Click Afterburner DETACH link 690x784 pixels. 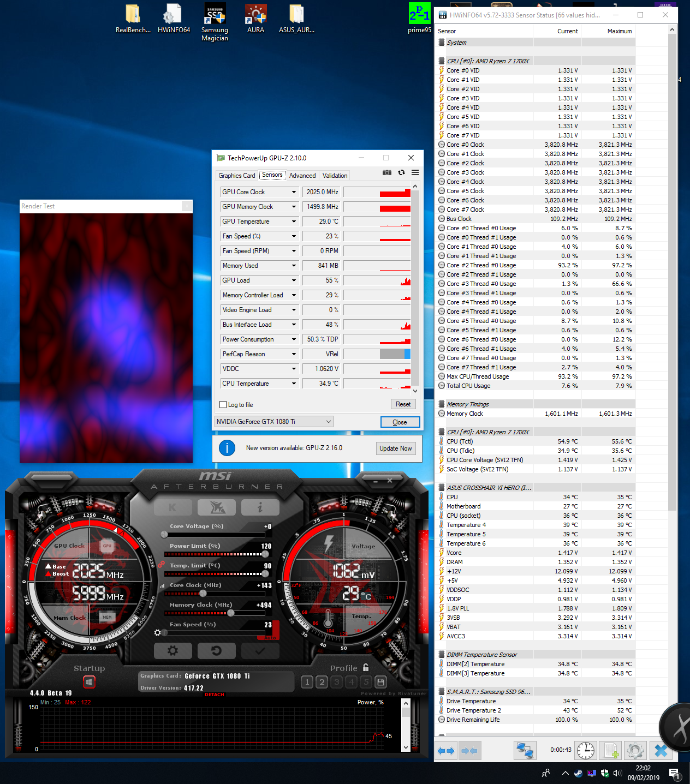215,695
